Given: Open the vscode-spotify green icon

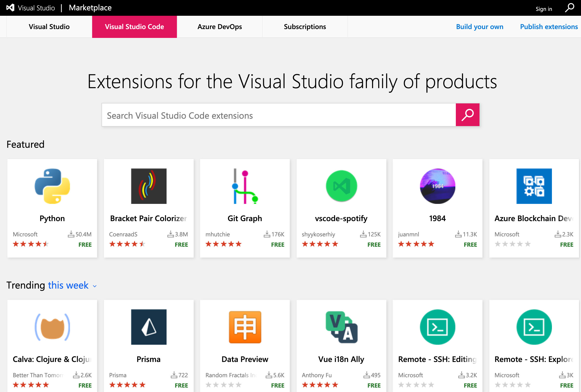Looking at the screenshot, I should (x=342, y=186).
